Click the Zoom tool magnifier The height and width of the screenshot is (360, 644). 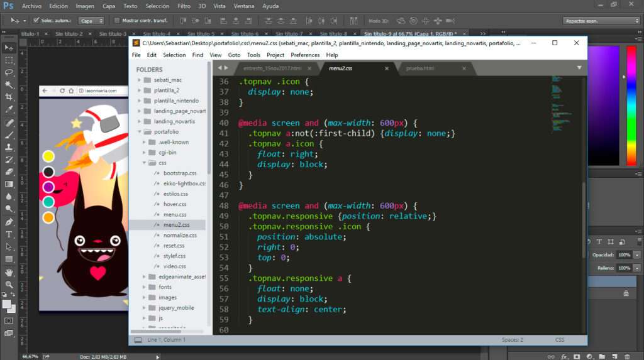pos(9,285)
